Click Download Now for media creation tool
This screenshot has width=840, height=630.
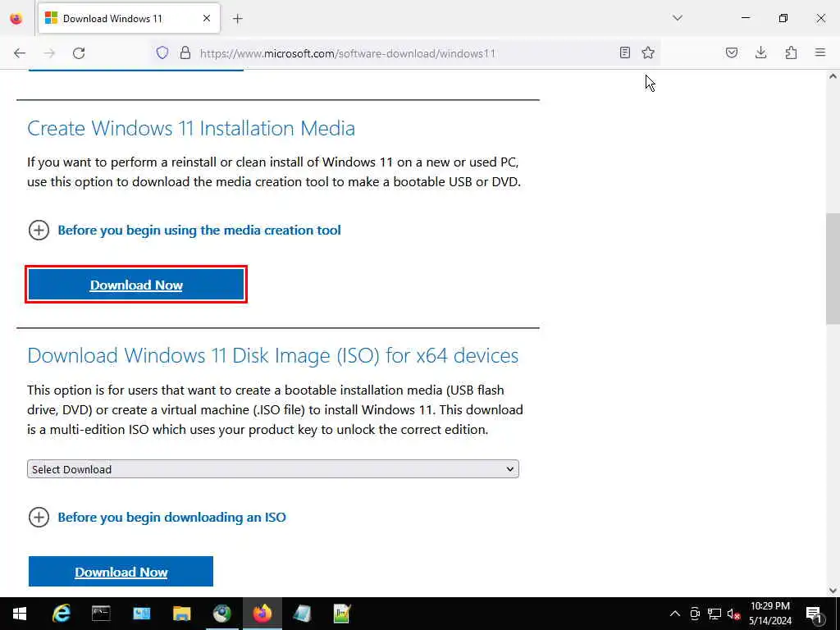(x=136, y=285)
